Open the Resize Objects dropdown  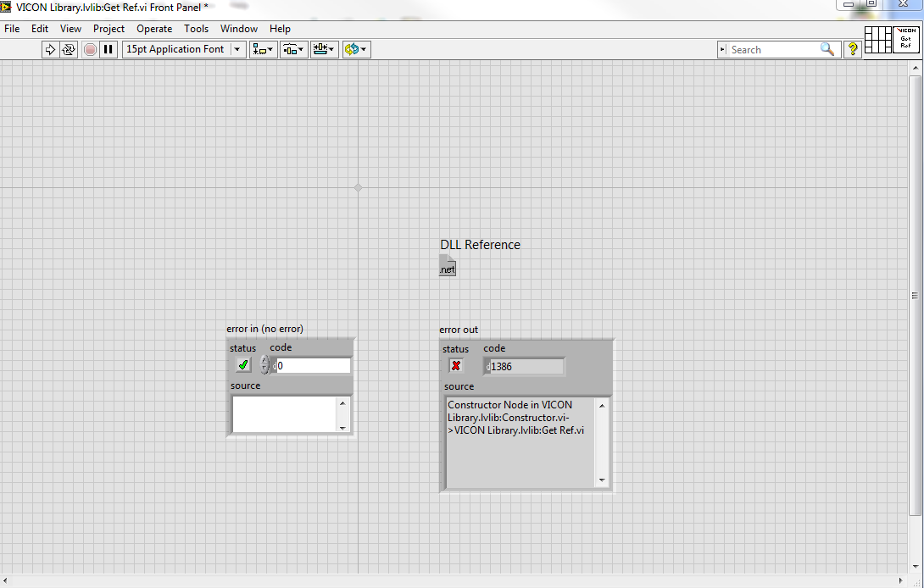pyautogui.click(x=325, y=49)
